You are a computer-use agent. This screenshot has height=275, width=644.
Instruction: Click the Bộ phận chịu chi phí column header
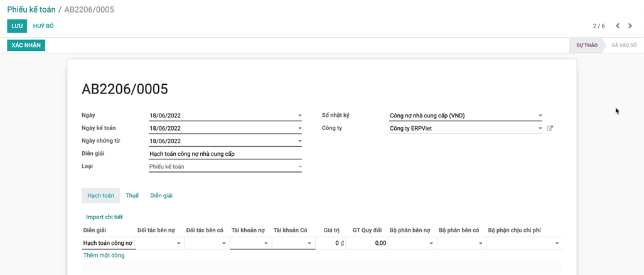click(514, 230)
